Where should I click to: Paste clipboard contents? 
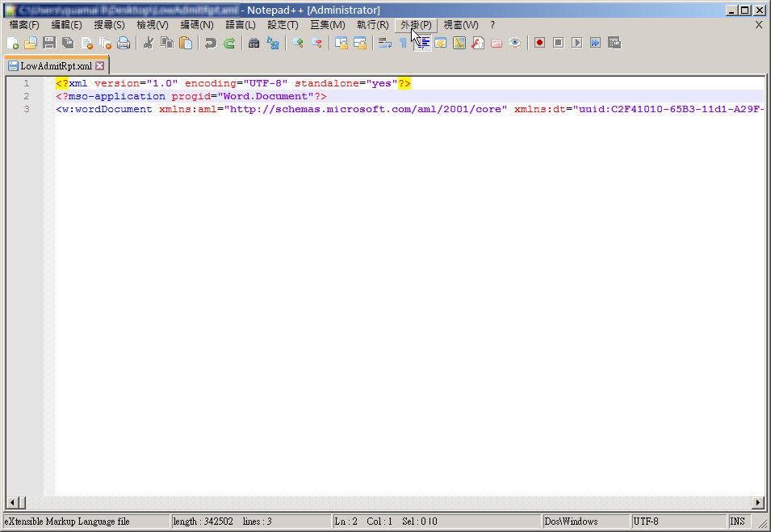(185, 43)
